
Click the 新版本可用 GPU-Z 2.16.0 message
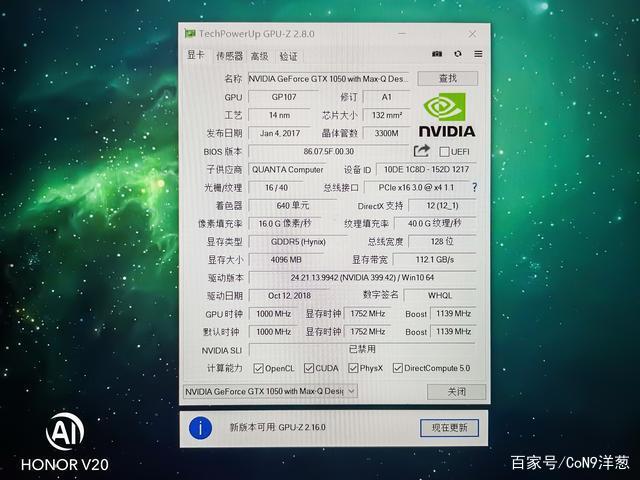(278, 428)
